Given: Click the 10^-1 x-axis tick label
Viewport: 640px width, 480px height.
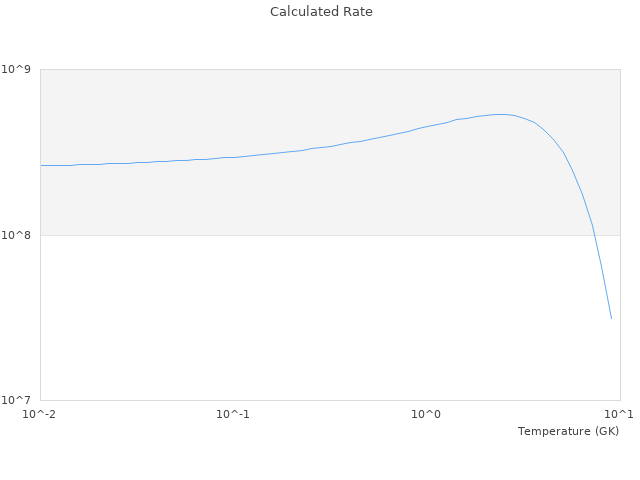Looking at the screenshot, I should click(232, 415).
